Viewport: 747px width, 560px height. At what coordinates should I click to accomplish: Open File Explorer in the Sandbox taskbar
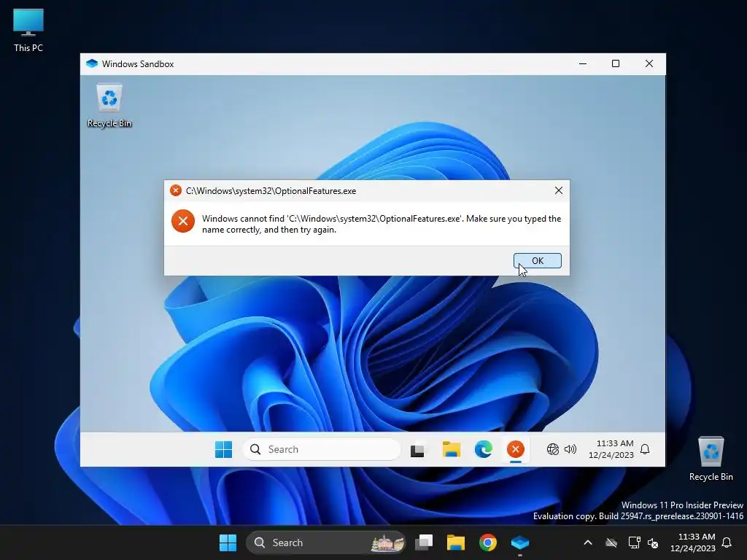451,449
